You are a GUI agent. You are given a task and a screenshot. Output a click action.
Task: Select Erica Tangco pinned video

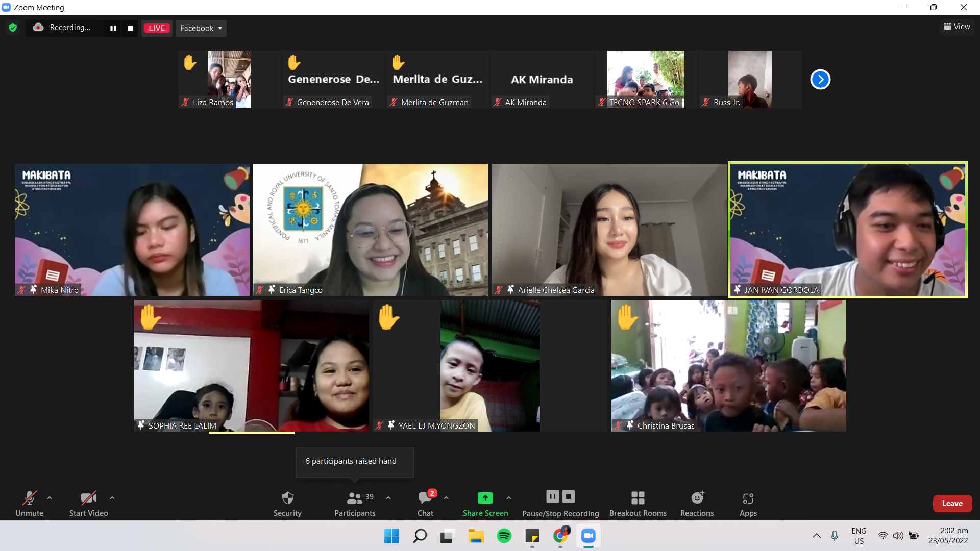click(371, 230)
